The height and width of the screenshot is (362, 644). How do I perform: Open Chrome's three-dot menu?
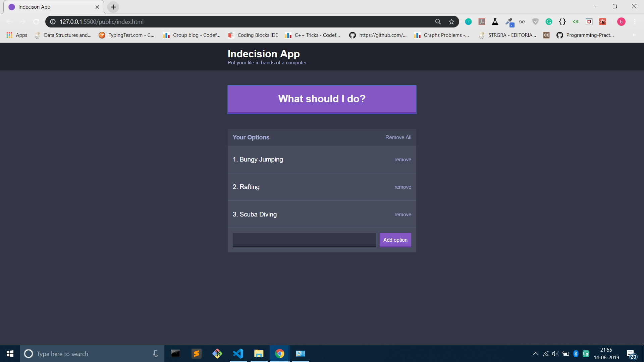click(x=635, y=22)
